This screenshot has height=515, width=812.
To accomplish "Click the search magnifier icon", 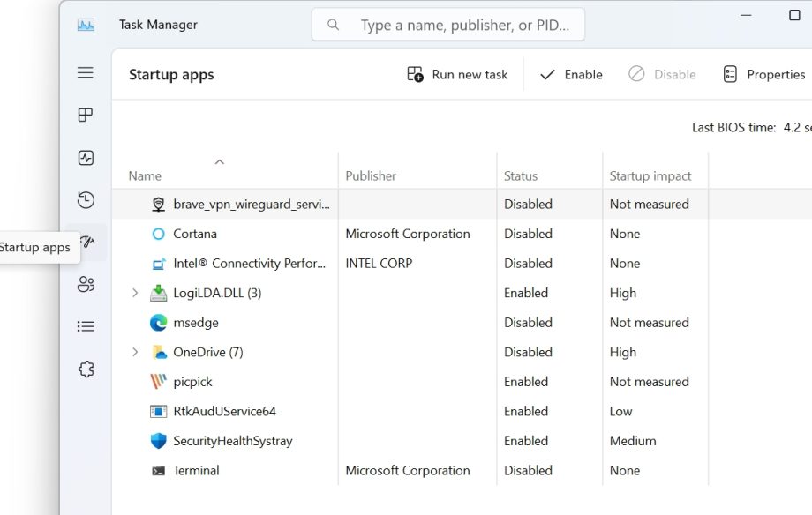I will (333, 24).
